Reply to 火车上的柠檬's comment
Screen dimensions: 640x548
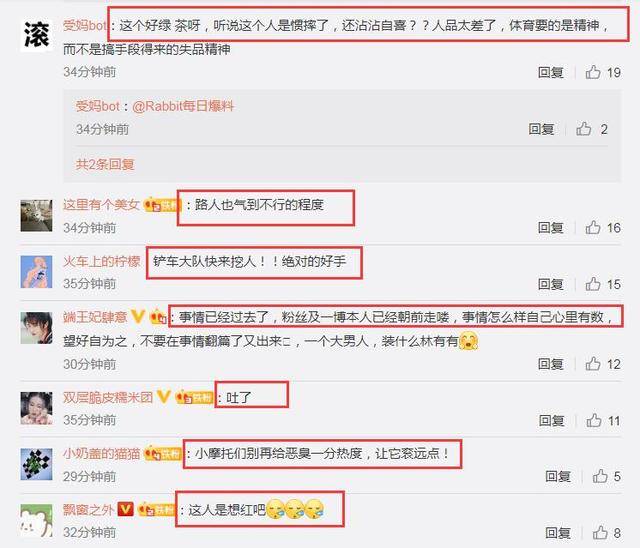point(551,284)
